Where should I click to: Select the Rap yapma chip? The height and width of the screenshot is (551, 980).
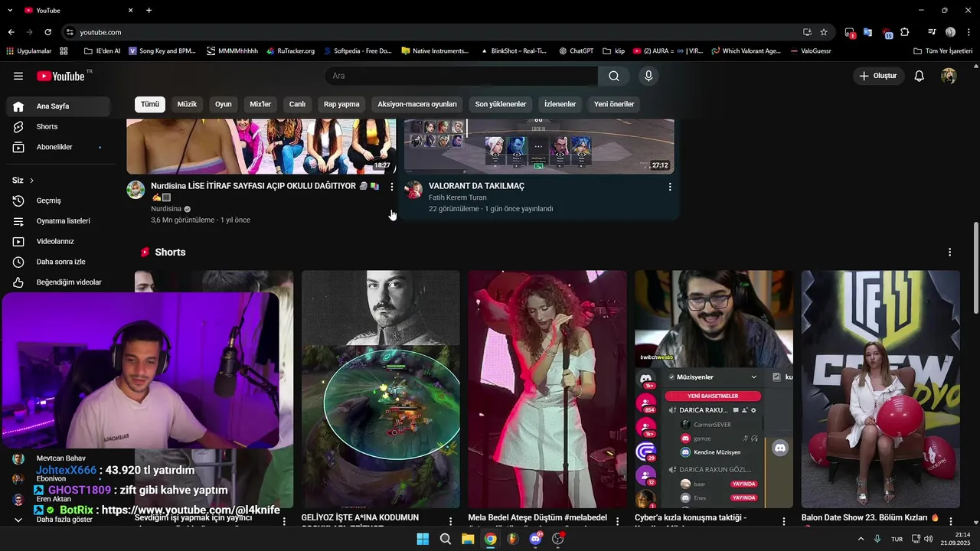[341, 104]
